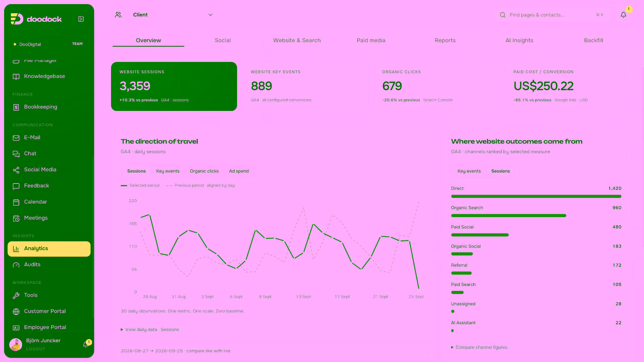Select Organic clicks metric toggle
Image resolution: width=644 pixels, height=362 pixels.
click(204, 171)
